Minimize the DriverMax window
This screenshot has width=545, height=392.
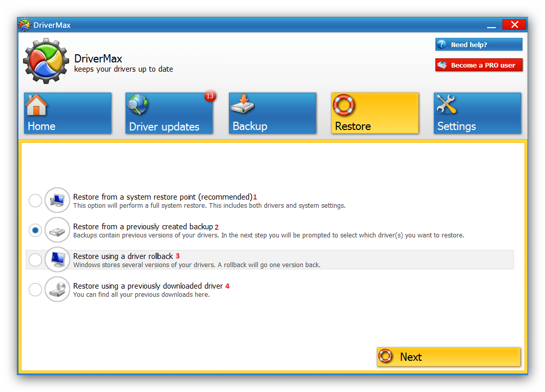tap(491, 26)
